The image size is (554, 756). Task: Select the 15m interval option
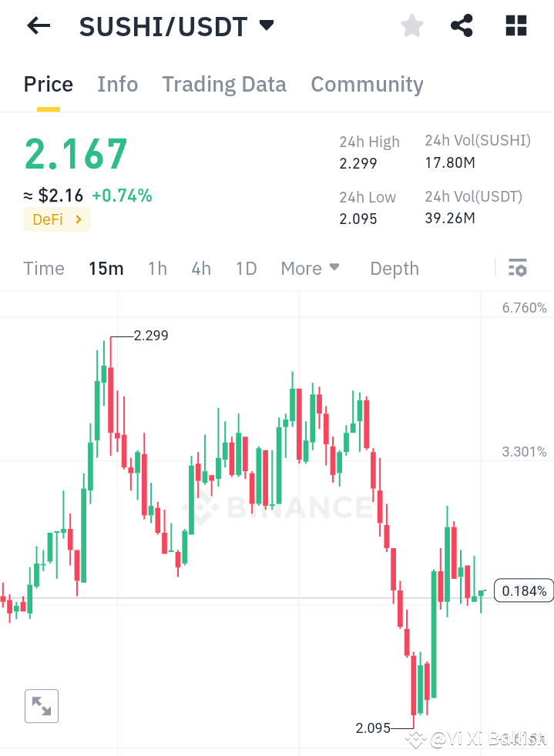(106, 268)
